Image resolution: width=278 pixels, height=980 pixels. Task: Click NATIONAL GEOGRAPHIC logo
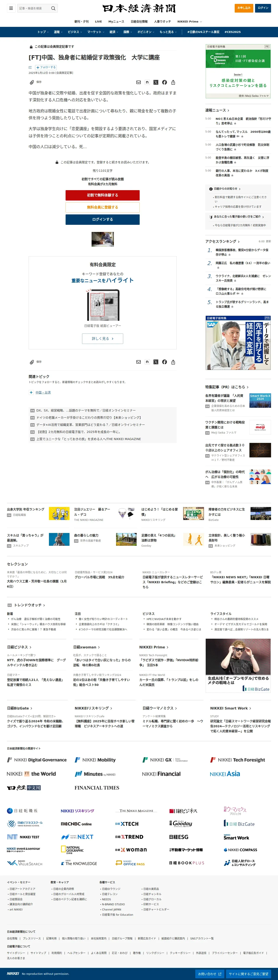(x=72, y=849)
